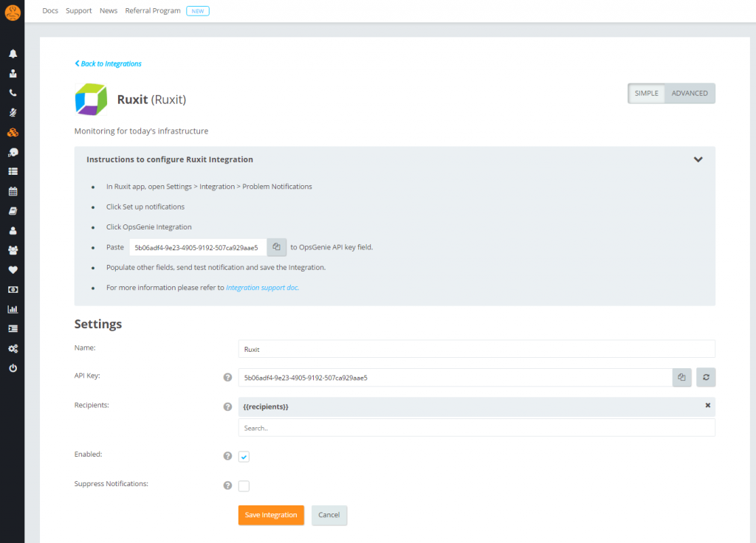Click the 'Populate other fields' instruction line
The image size is (756, 543).
click(216, 267)
